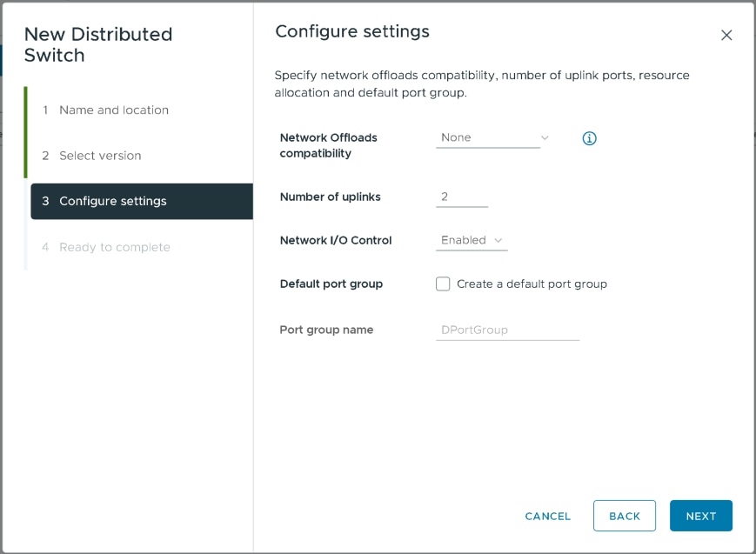756x554 pixels.
Task: Click the Network Offloads compatibility label
Action: point(328,145)
